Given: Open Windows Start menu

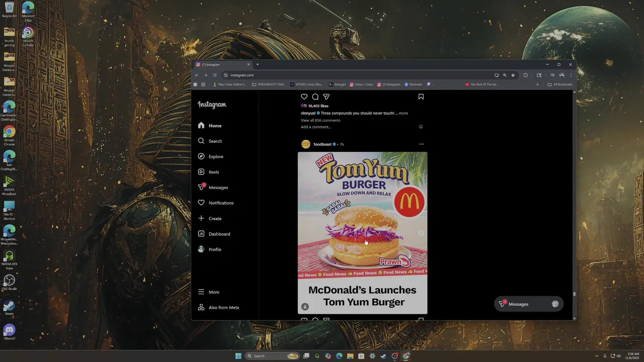Looking at the screenshot, I should [238, 356].
